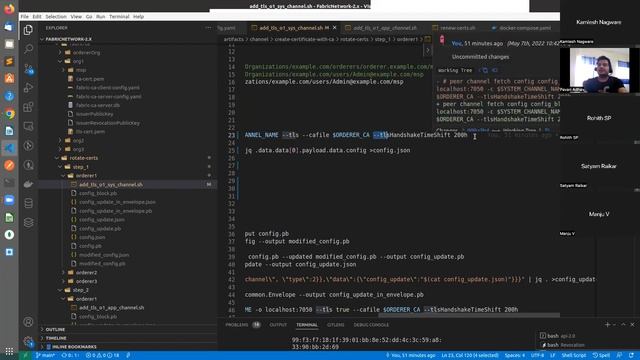
Task: Open the Search view in activity bar
Action: point(28,49)
